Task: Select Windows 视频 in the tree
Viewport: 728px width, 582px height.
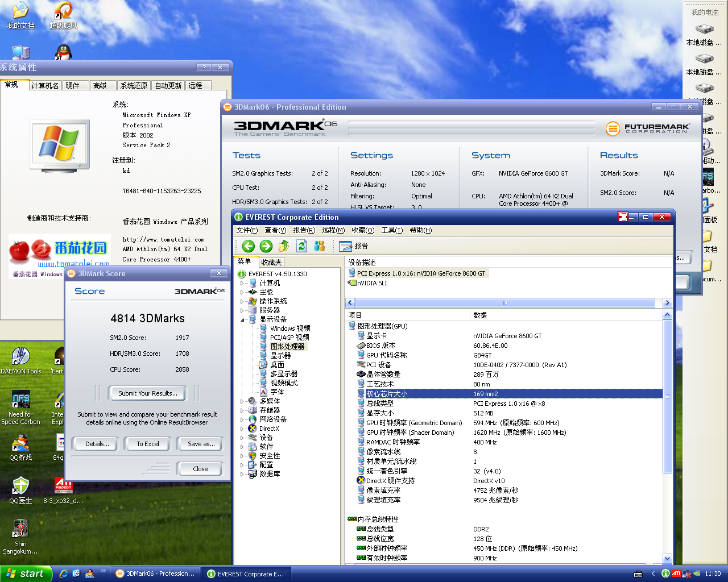Action: [290, 329]
